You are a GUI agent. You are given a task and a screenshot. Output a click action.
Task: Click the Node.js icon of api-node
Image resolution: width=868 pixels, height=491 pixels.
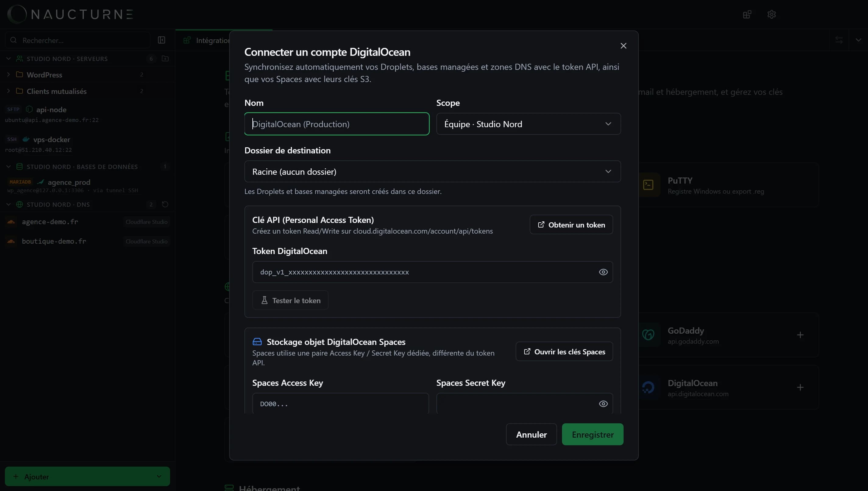pyautogui.click(x=29, y=109)
